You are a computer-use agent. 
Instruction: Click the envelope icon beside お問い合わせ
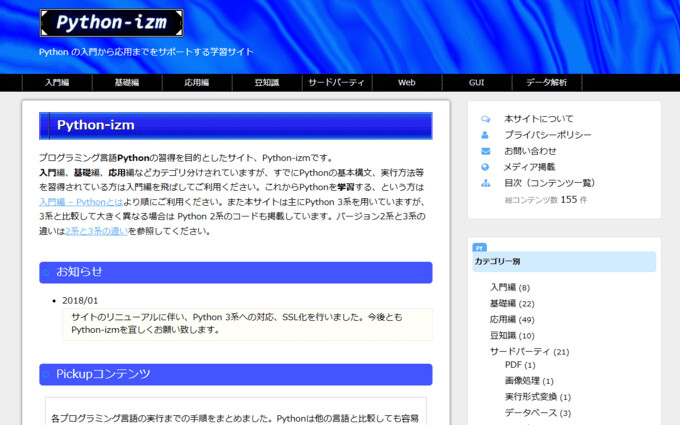(x=485, y=151)
